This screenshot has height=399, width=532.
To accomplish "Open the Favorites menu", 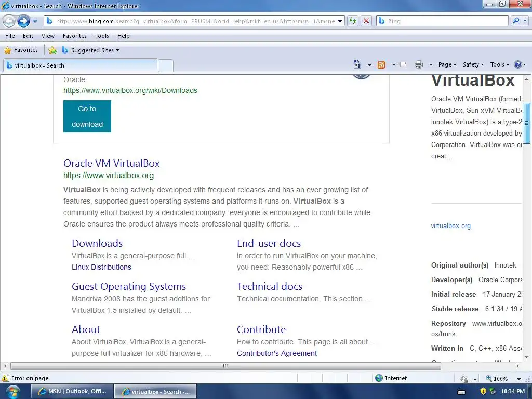I will pos(75,36).
